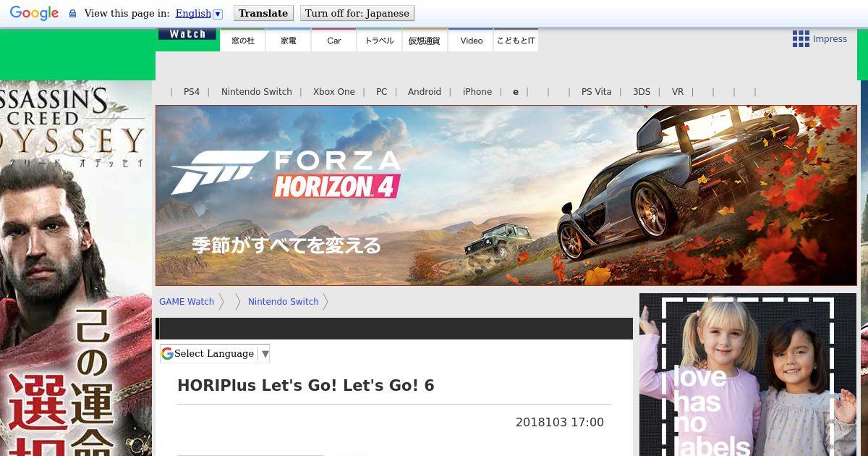
Task: Click the secure padlock icon
Action: (x=72, y=14)
